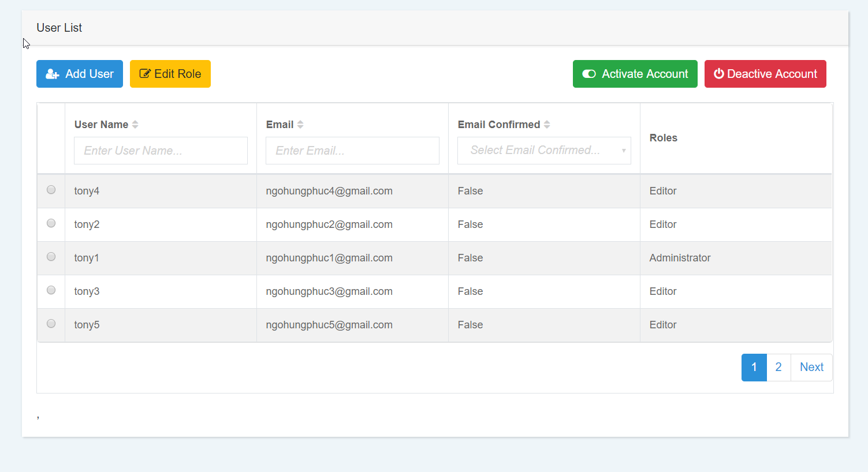Select the radio button for tony5

pyautogui.click(x=51, y=324)
